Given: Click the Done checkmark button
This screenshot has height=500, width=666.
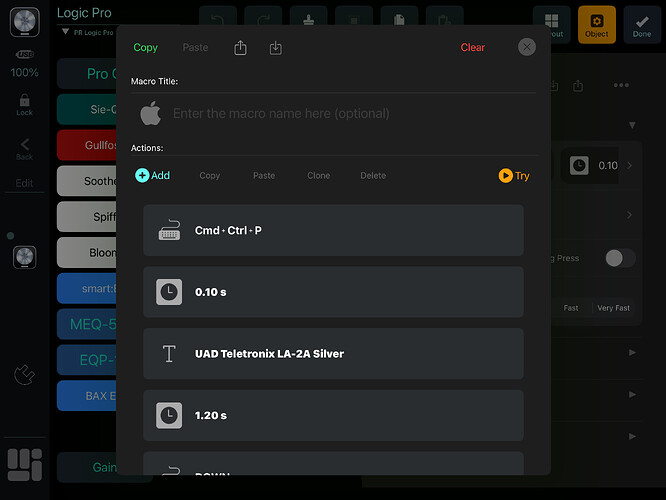Looking at the screenshot, I should point(642,25).
